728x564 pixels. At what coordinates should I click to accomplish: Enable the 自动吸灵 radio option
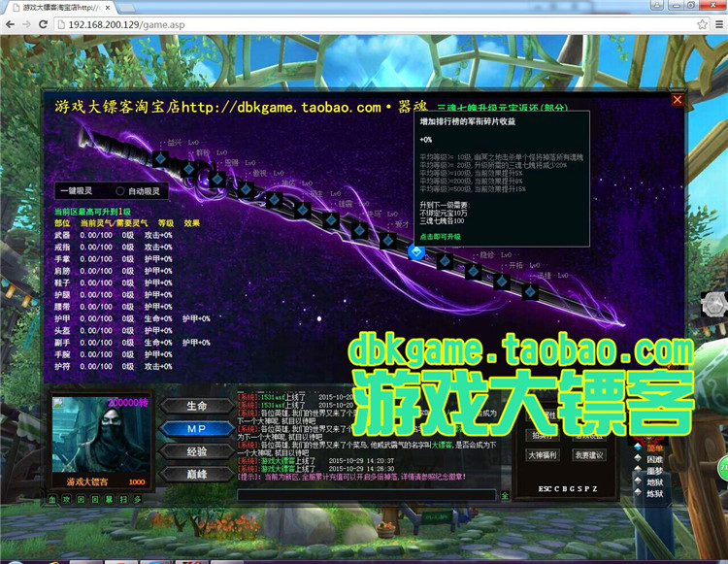coord(119,191)
